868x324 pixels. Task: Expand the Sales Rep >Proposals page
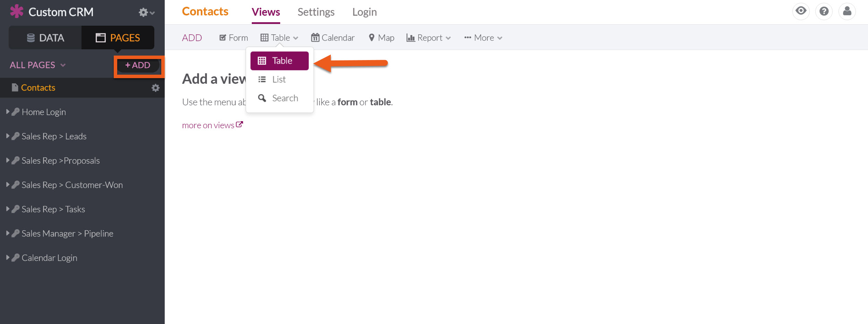(8, 160)
